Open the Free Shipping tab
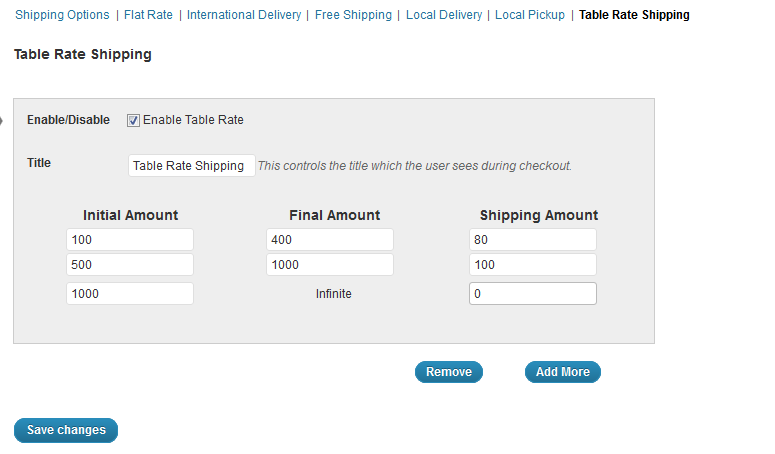 353,15
